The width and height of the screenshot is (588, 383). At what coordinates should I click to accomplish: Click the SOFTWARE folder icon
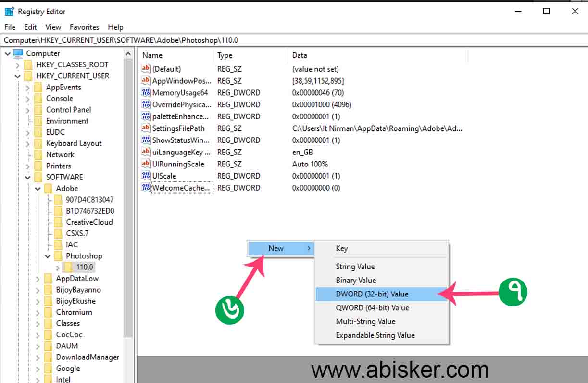38,177
